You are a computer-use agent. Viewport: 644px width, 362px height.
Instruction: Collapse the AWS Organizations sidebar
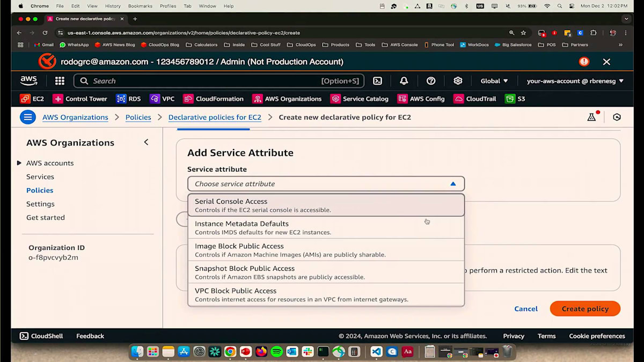pos(146,142)
